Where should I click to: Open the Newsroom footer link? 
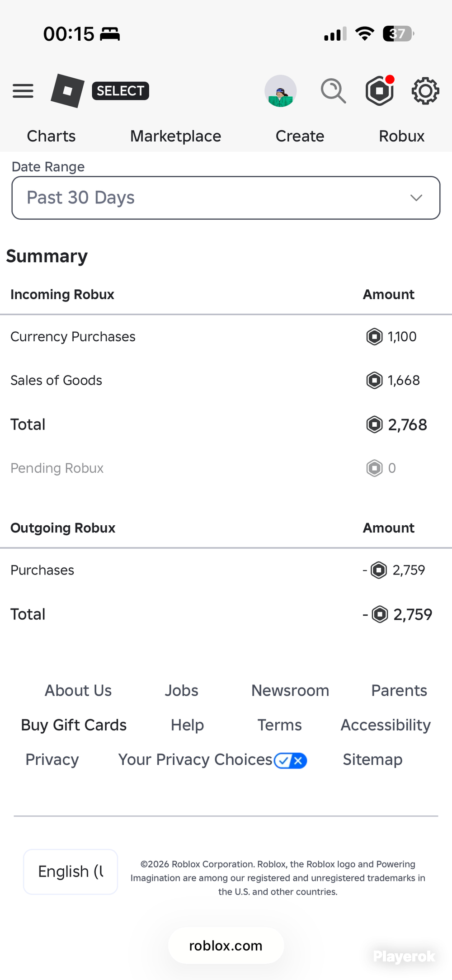[x=290, y=691]
